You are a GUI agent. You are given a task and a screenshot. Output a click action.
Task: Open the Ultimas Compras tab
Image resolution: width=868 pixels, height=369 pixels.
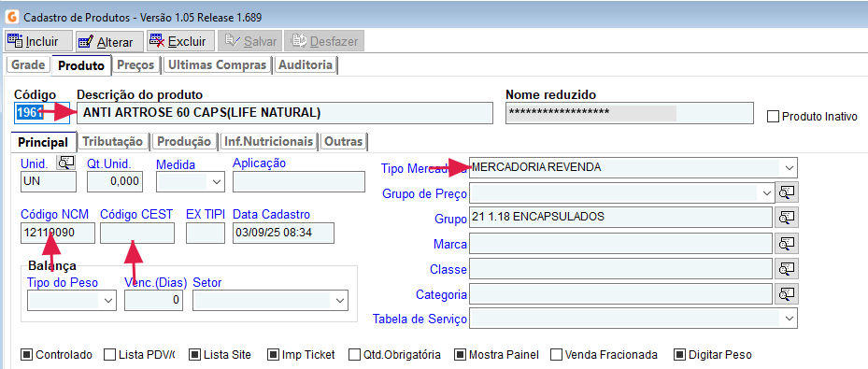[217, 64]
